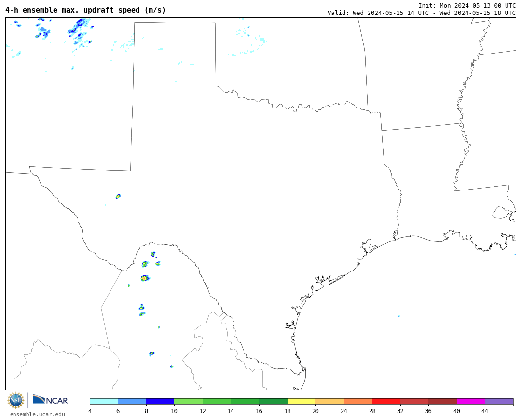The image size is (521, 420).
Task: Click the colorbar label '44'
Action: pos(485,411)
